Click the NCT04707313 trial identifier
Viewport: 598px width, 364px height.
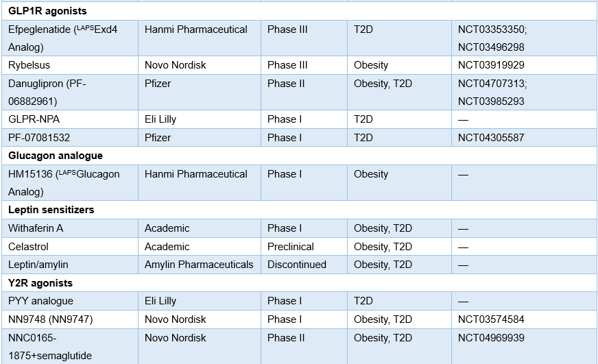492,84
